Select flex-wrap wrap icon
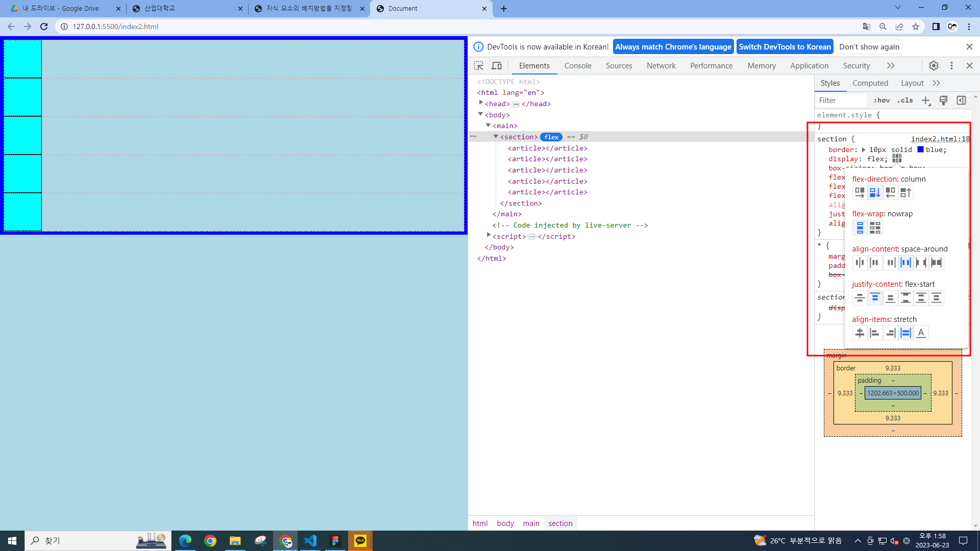Viewport: 980px width, 551px height. 875,228
